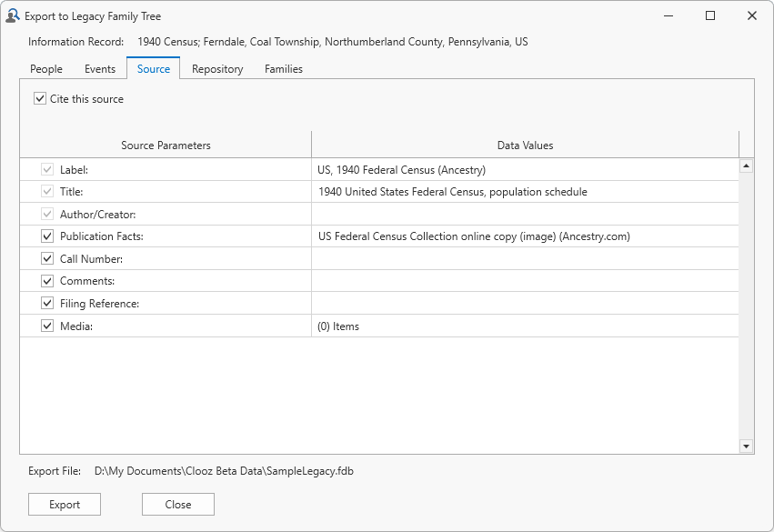Click the Publication Facts data value field
Viewport: 774px width, 532px height.
pyautogui.click(x=525, y=236)
